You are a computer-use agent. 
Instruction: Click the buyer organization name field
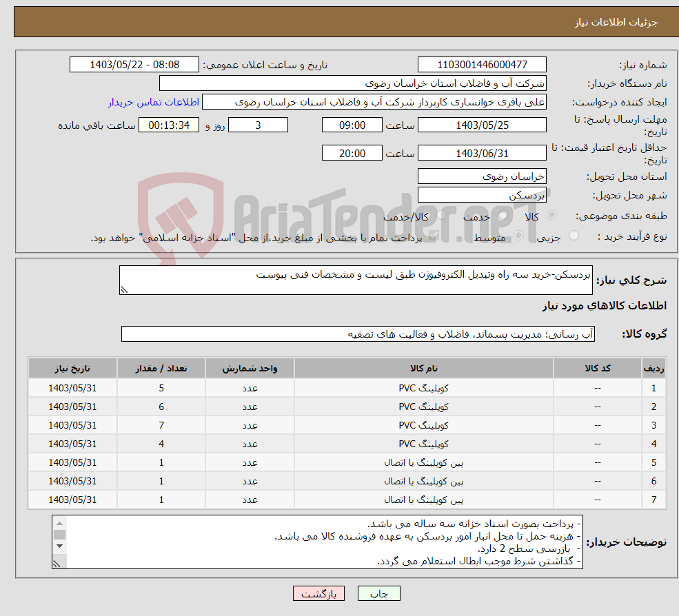[353, 83]
